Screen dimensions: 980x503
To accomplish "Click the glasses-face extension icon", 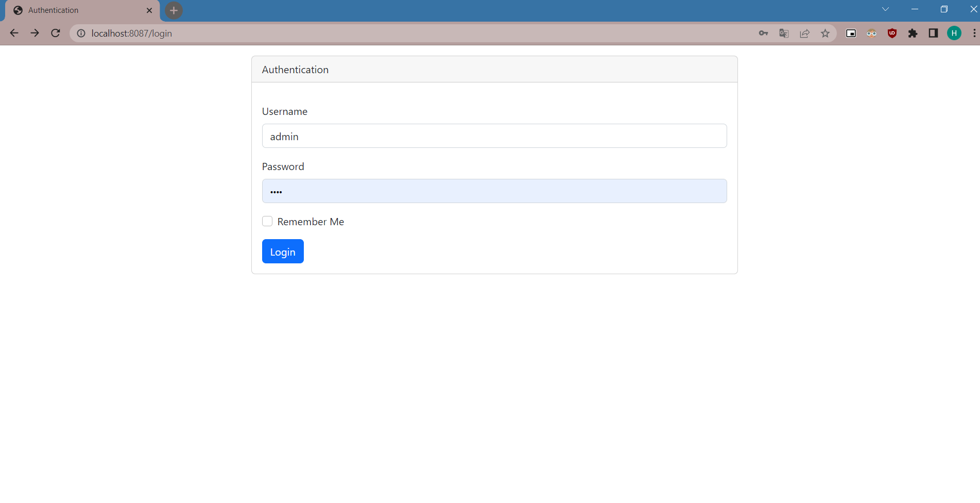I will pyautogui.click(x=871, y=33).
